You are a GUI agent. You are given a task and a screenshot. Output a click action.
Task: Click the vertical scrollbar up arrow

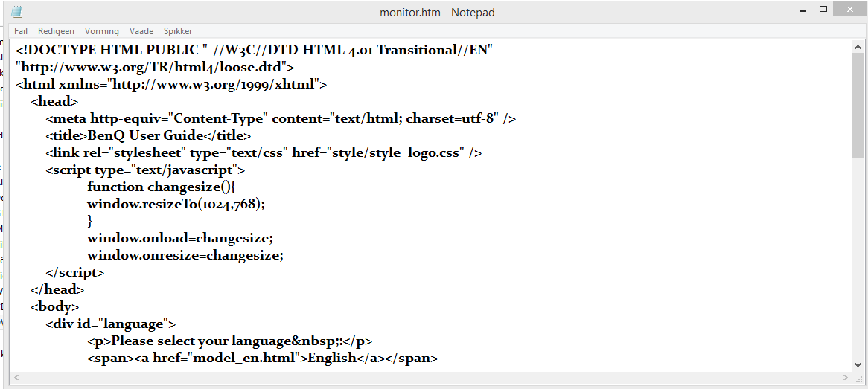click(858, 47)
